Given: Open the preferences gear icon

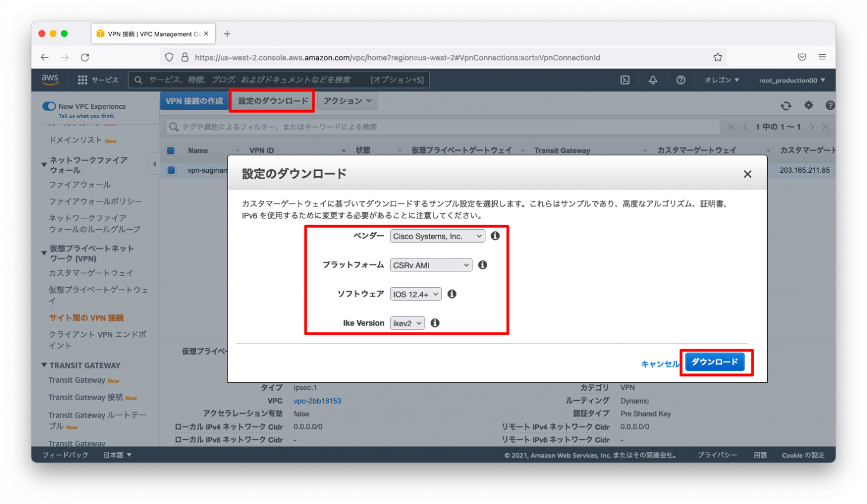Looking at the screenshot, I should pyautogui.click(x=808, y=105).
